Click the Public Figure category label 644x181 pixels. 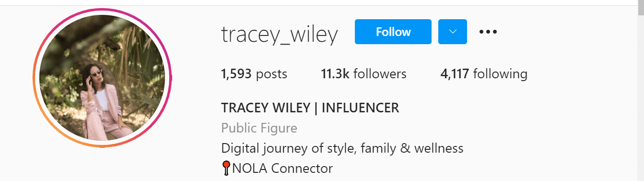pyautogui.click(x=259, y=128)
